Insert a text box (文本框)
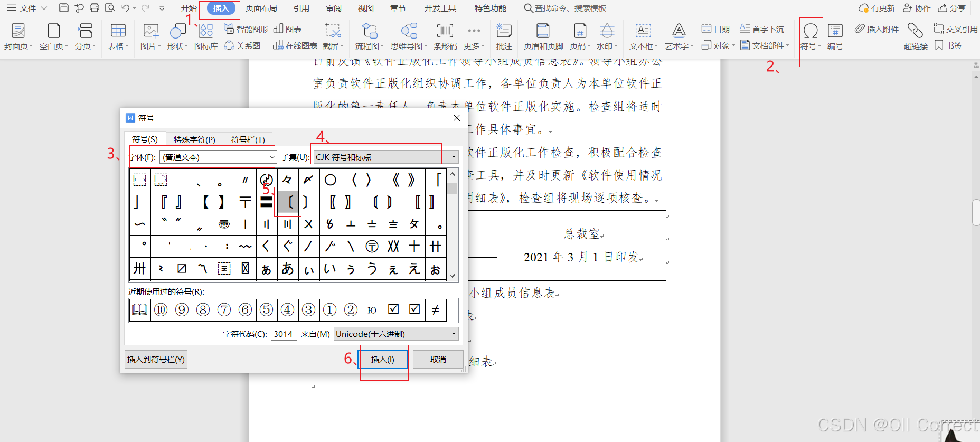 tap(644, 36)
